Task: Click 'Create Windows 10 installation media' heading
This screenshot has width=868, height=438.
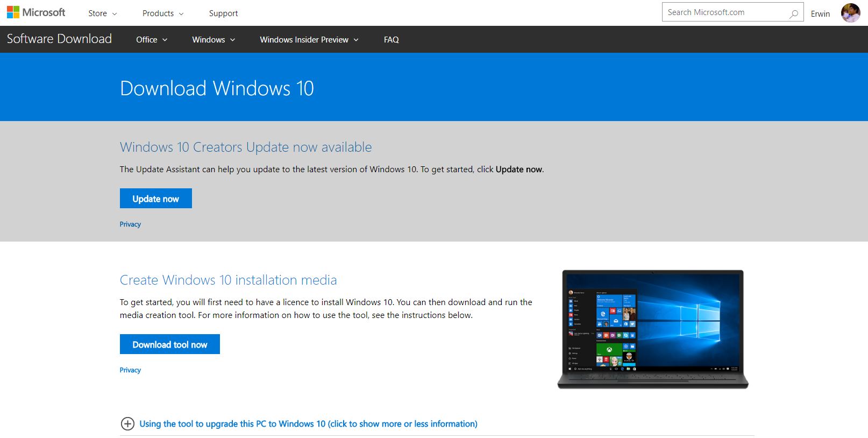Action: coord(228,280)
